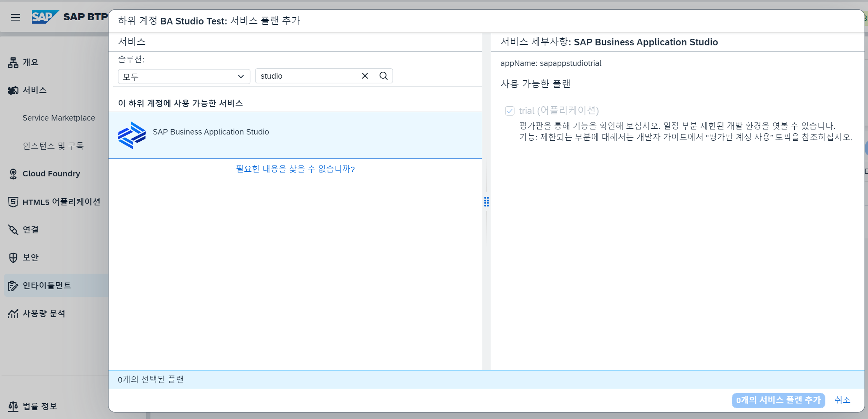The image size is (868, 419).
Task: Select 인타이틀먼트 in the sidebar
Action: click(x=47, y=286)
